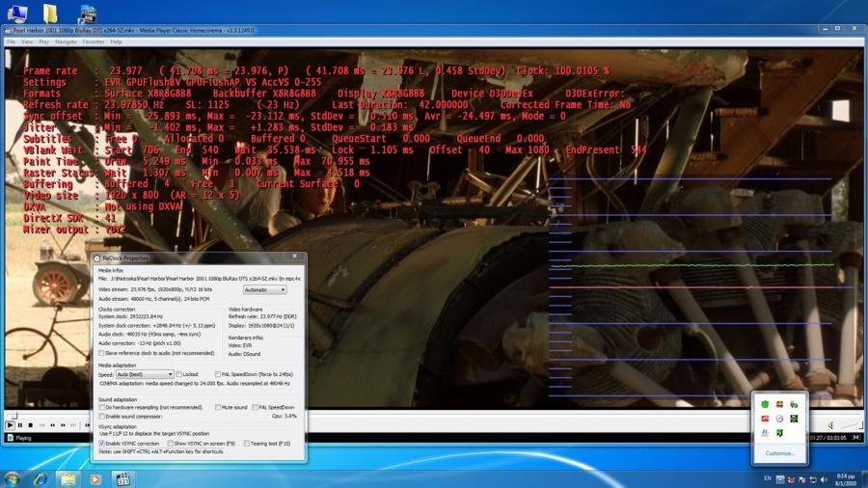Click the ReClock clock icon in tray popup
The width and height of the screenshot is (868, 488).
point(779,419)
